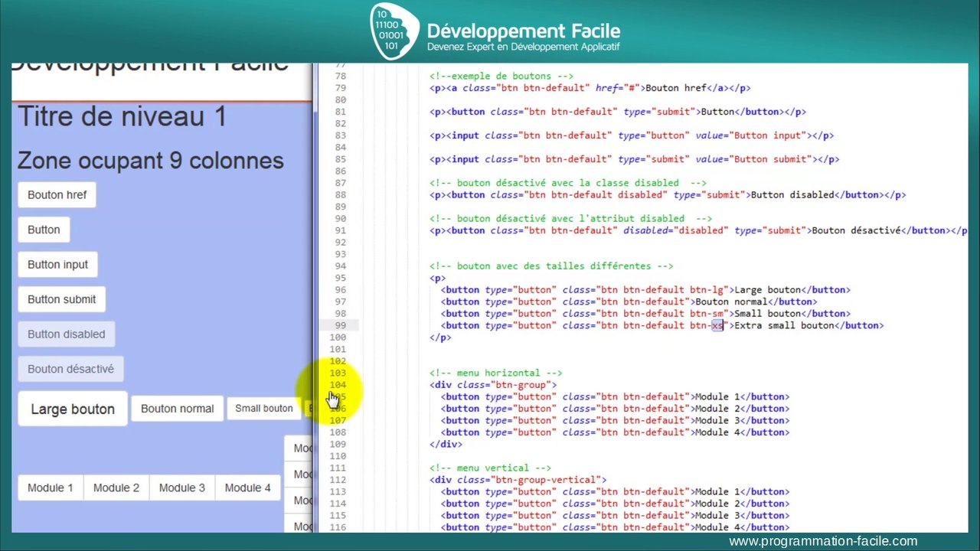Click the greyed 'Button disabled' button
The height and width of the screenshot is (551, 980).
pyautogui.click(x=67, y=334)
